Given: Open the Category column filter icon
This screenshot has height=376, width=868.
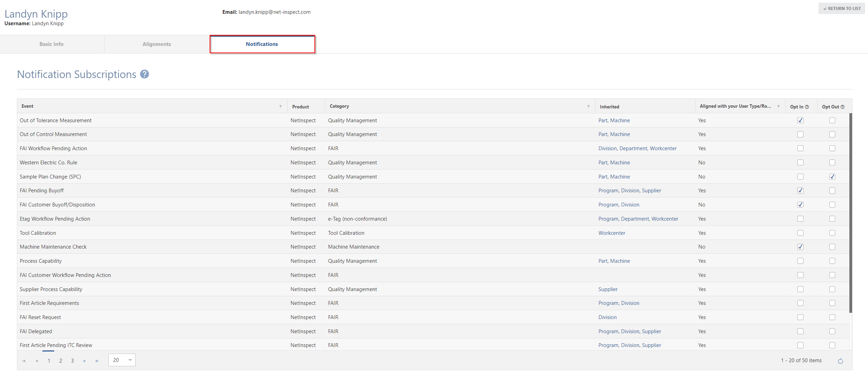Looking at the screenshot, I should click(588, 106).
